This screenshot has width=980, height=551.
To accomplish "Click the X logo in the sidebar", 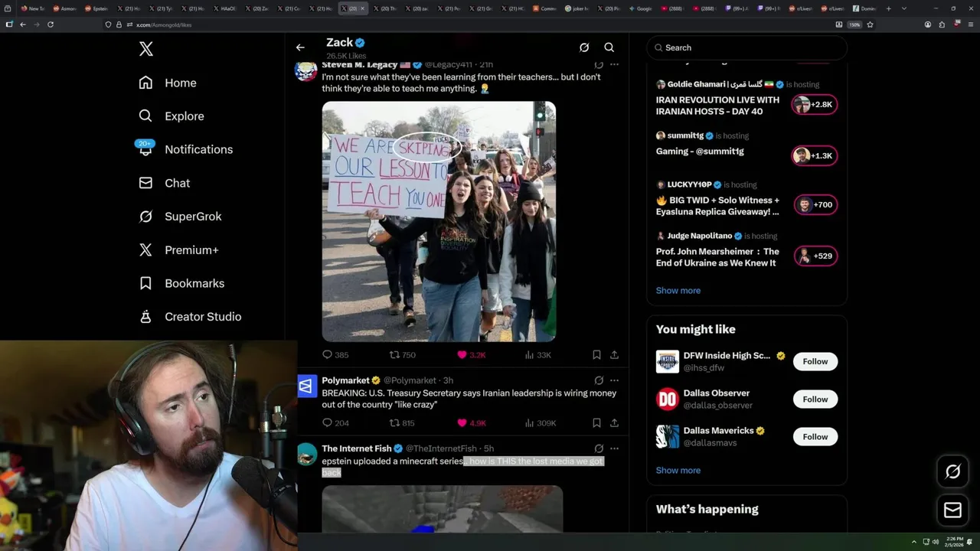I will pos(146,49).
